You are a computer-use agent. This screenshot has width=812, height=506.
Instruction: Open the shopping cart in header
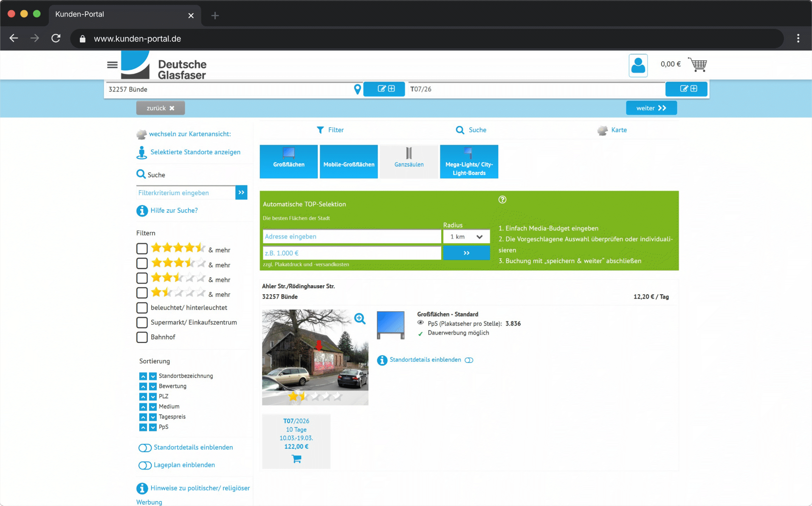tap(698, 65)
